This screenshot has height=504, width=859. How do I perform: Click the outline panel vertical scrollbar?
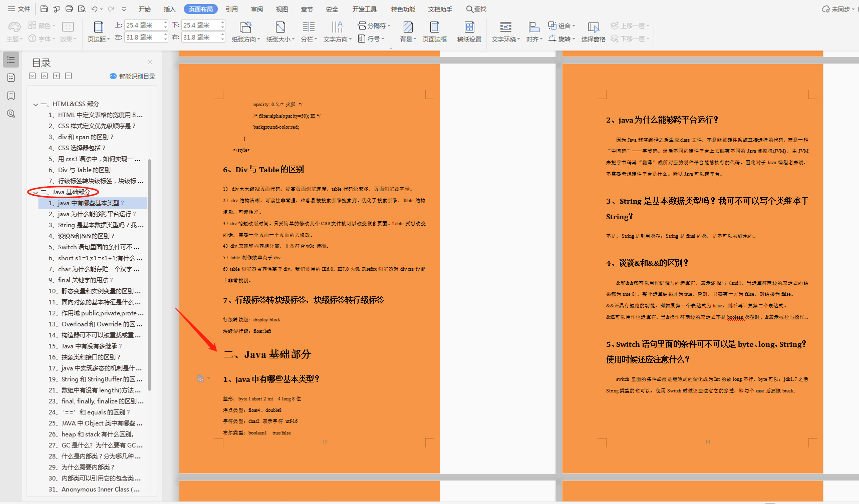pyautogui.click(x=149, y=275)
